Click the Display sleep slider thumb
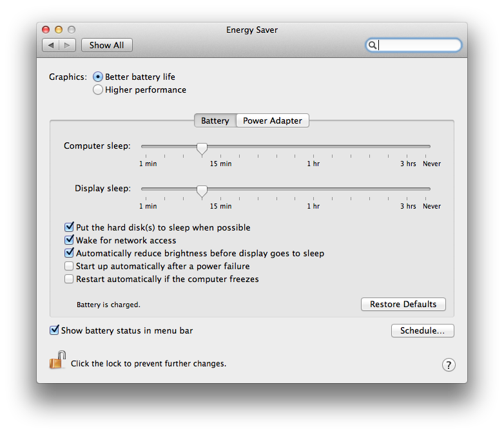The width and height of the screenshot is (504, 434). pos(202,191)
